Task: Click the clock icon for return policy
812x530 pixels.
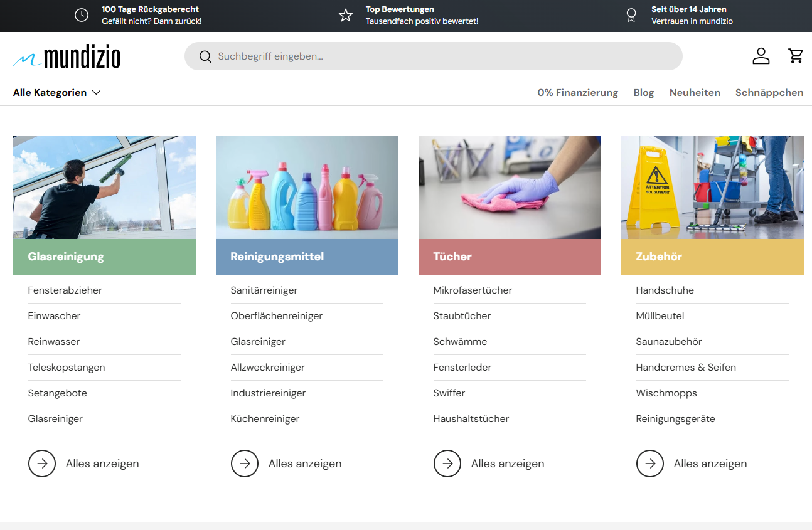Action: point(82,16)
